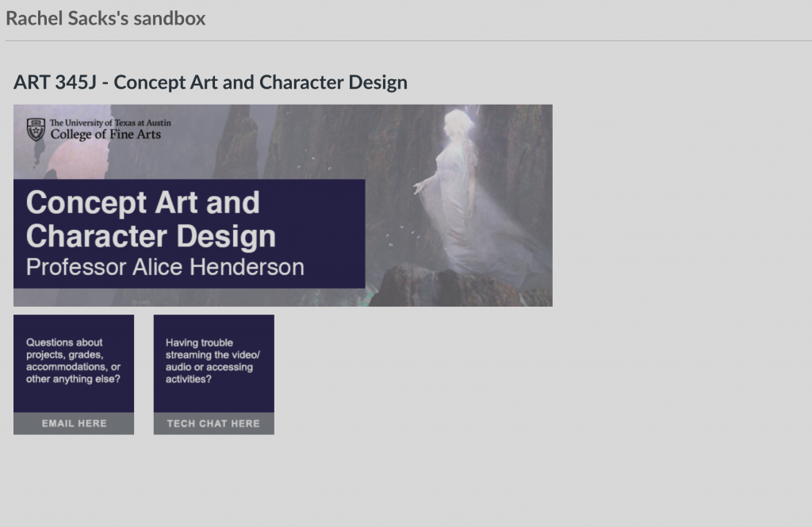Click 'ART 345J - Concept Art and Character Design' title
The width and height of the screenshot is (812, 527).
click(210, 82)
